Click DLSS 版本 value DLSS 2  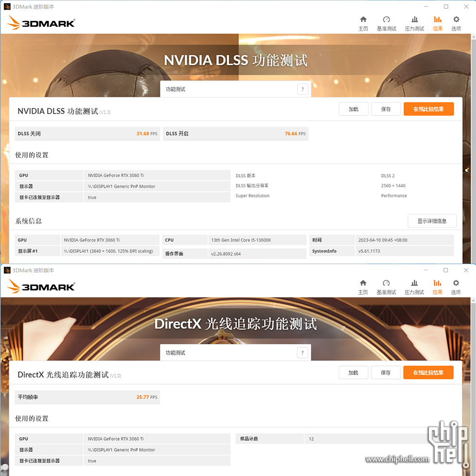click(x=388, y=176)
